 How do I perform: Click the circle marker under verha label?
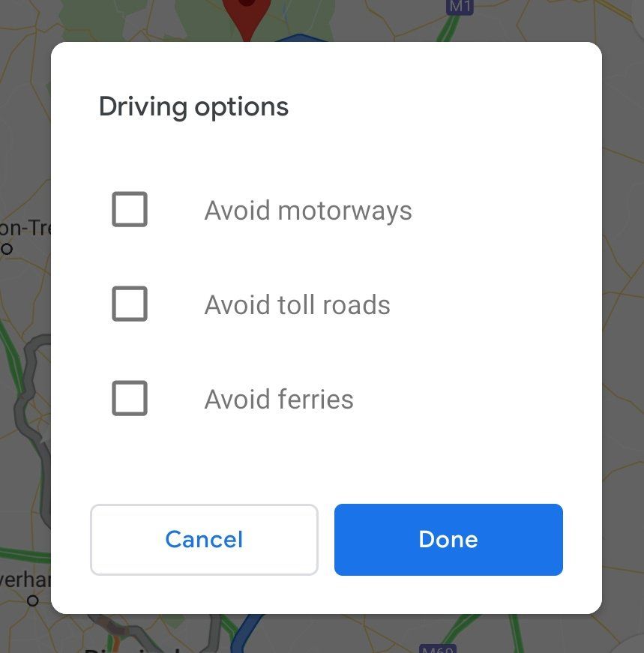coord(33,601)
